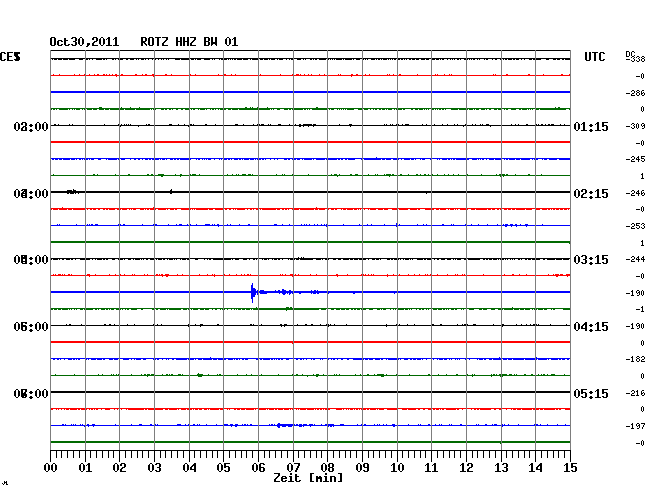Select the 11 minute axis label
Screen dimensions: 650x494
(432, 468)
